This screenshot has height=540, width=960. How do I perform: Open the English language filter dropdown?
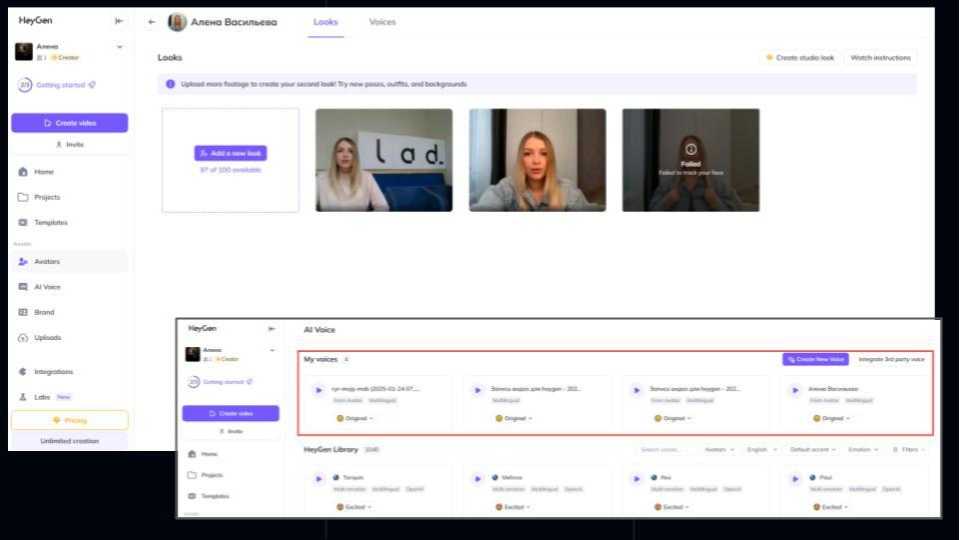coord(762,449)
